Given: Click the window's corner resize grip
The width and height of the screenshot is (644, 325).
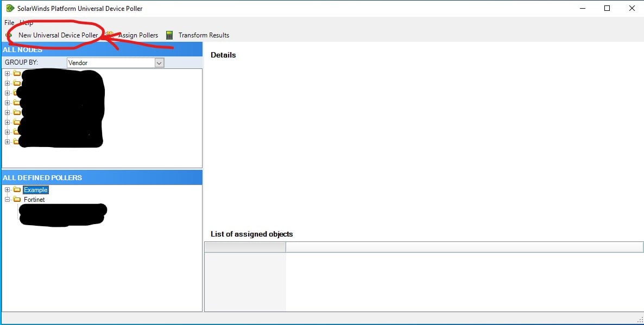Looking at the screenshot, I should [640, 320].
